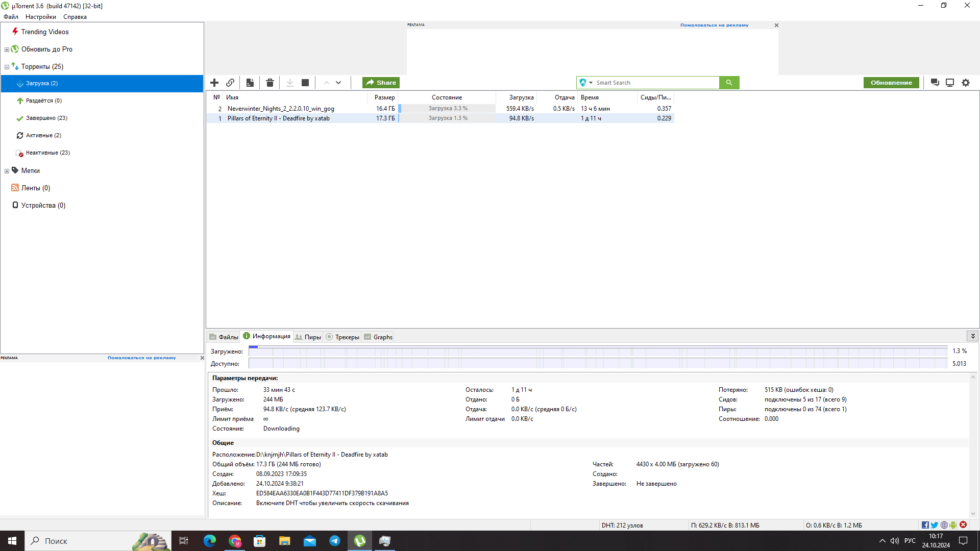Select Загрузка (2) category
Viewport: 980px width, 551px height.
[102, 83]
